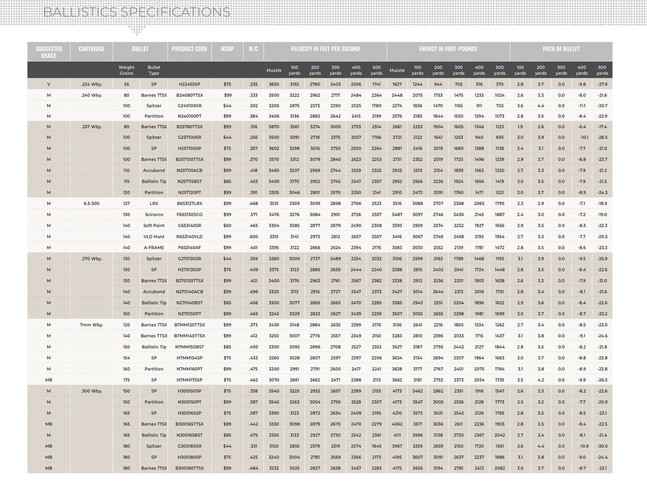Screen dimensions: 647x500
Task: Click product code 'B300180TTSX'
Action: click(x=189, y=468)
